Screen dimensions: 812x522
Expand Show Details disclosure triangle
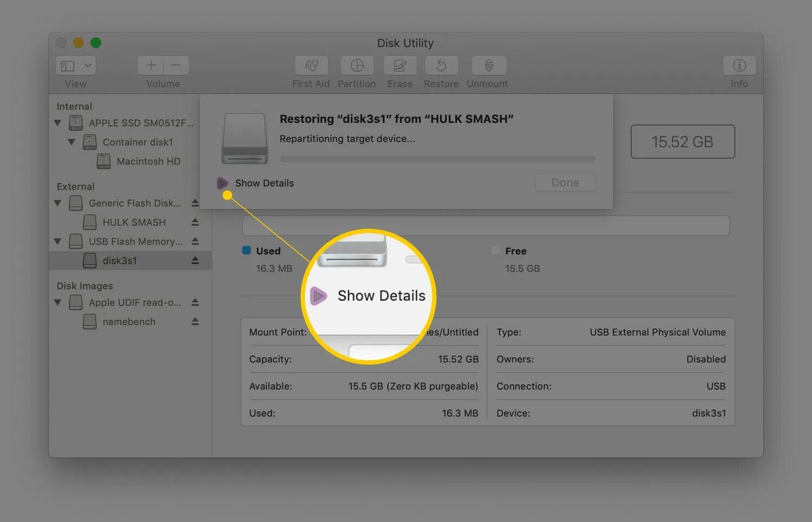pos(222,183)
